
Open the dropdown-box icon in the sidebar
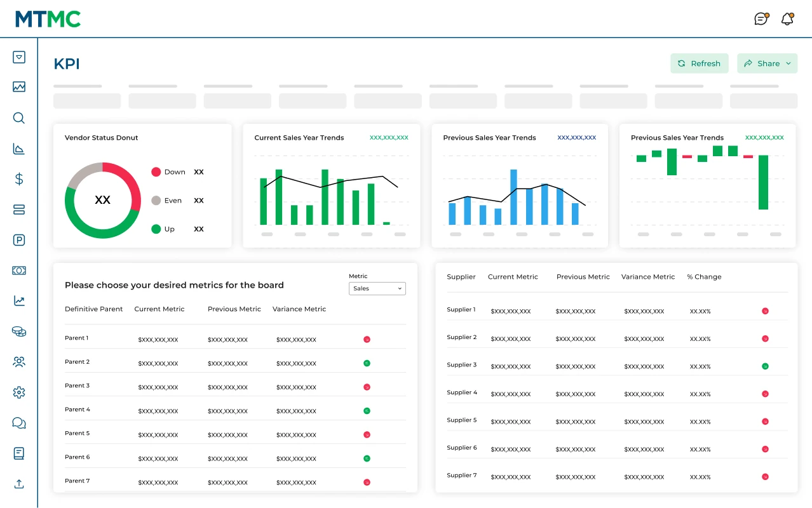19,57
